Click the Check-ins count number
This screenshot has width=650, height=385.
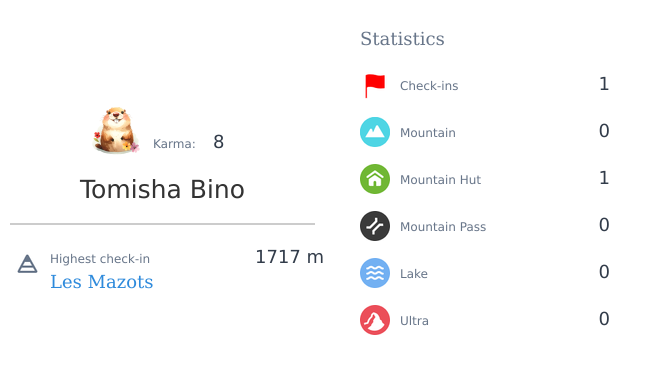point(604,84)
